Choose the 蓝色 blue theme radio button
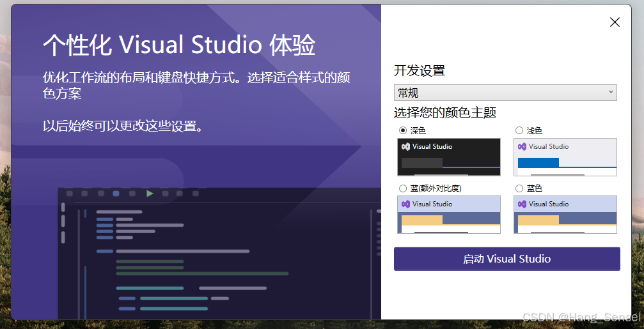This screenshot has width=644, height=329. (x=519, y=188)
